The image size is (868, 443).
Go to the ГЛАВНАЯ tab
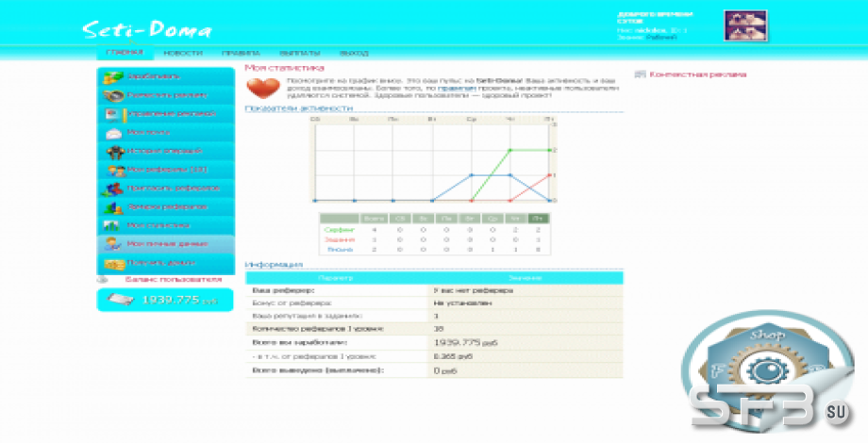pos(125,53)
